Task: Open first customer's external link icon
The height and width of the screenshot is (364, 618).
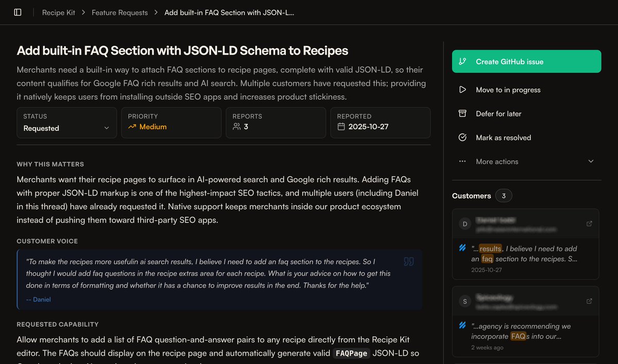Action: (589, 223)
